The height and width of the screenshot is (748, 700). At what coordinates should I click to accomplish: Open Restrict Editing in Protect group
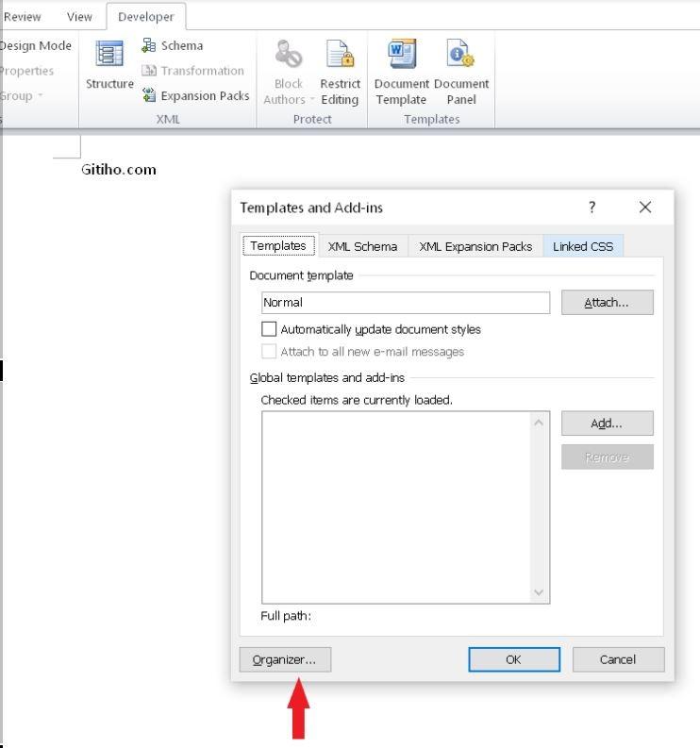(x=340, y=72)
